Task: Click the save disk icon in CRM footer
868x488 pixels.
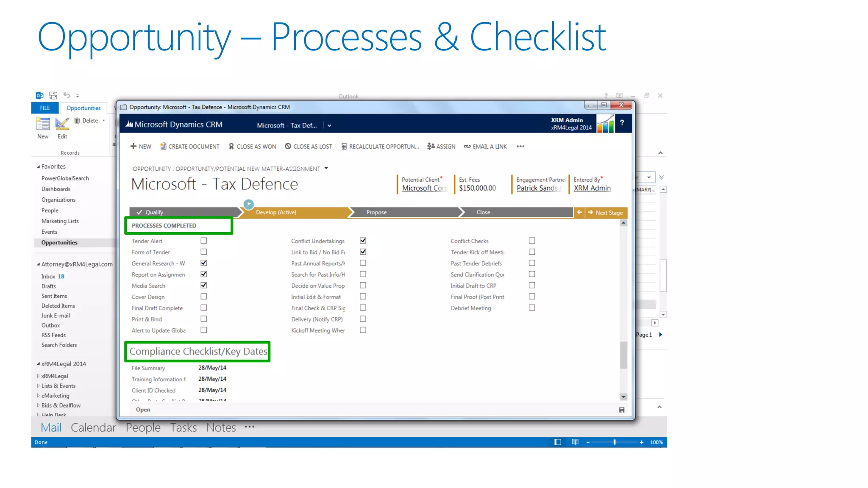Action: (x=622, y=410)
